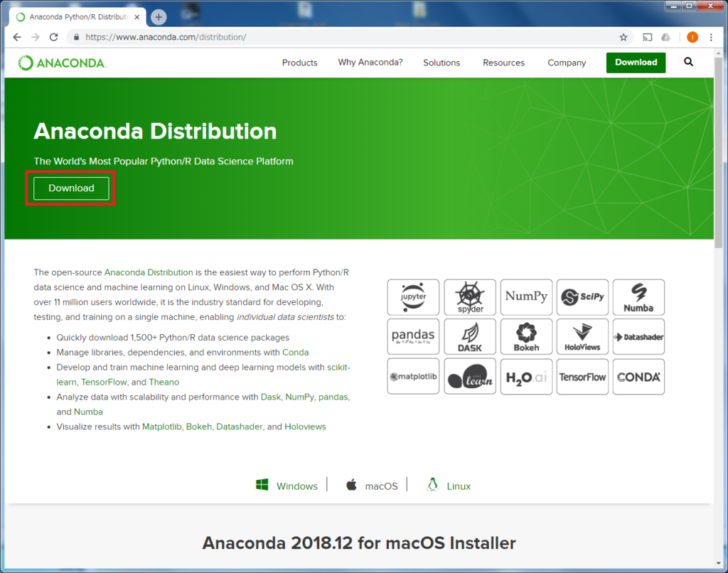Follow the Matplotlib text link
The image size is (728, 573).
(161, 427)
